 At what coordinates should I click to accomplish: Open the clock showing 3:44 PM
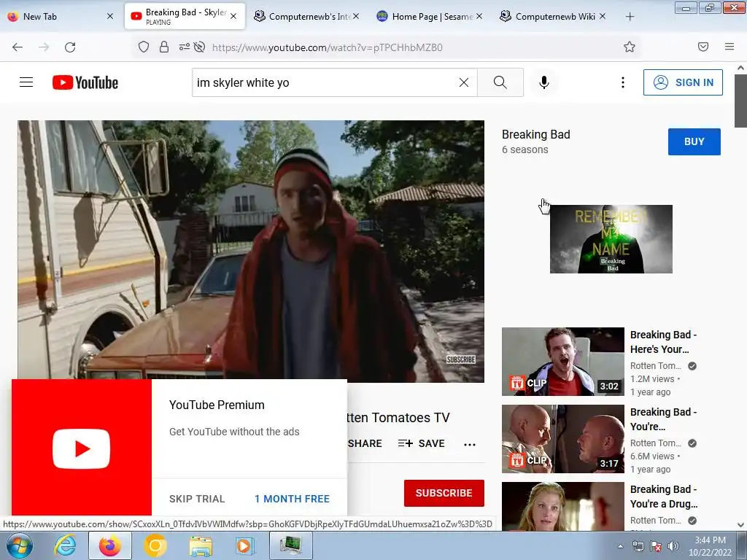click(710, 546)
